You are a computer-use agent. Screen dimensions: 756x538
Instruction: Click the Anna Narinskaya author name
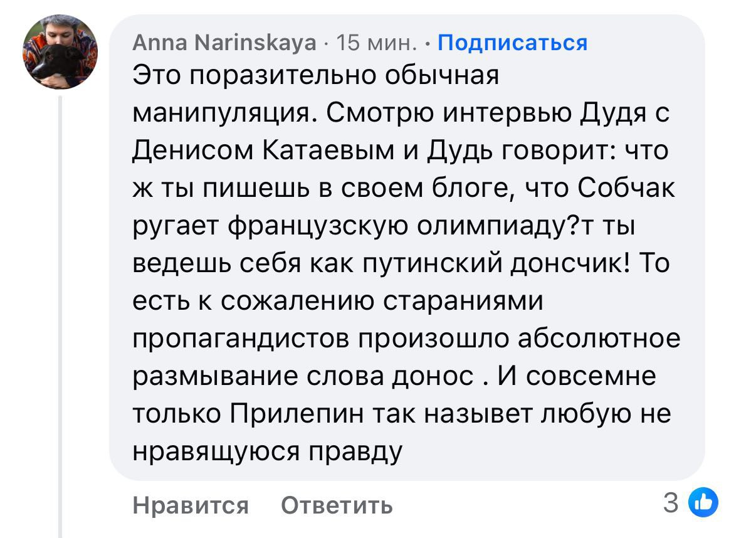coord(225,43)
